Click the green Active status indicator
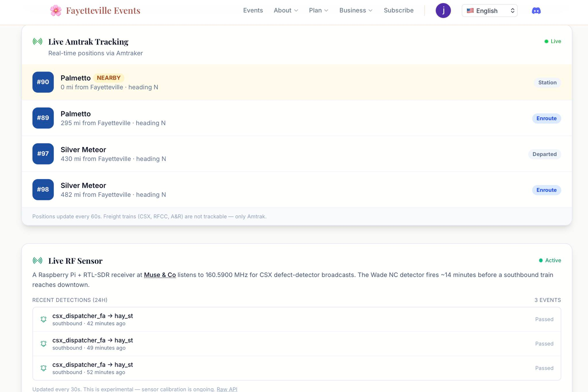Screen dimensions: 588x392 550,260
